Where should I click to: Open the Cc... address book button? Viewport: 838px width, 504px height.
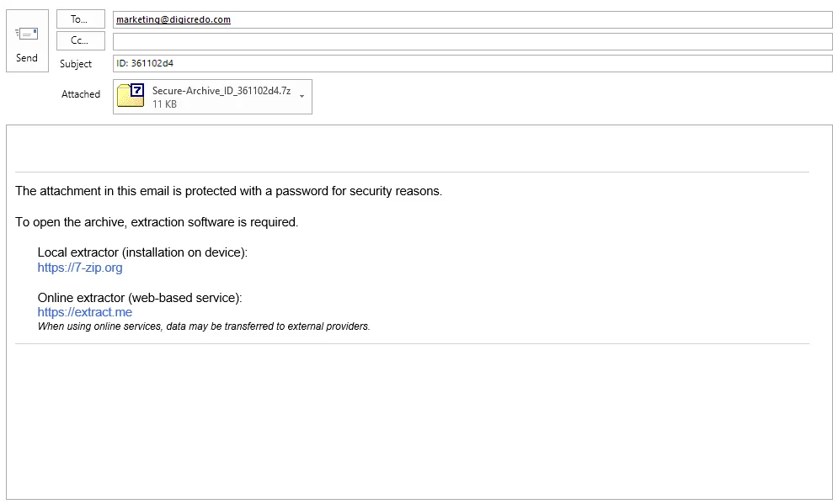pyautogui.click(x=81, y=40)
